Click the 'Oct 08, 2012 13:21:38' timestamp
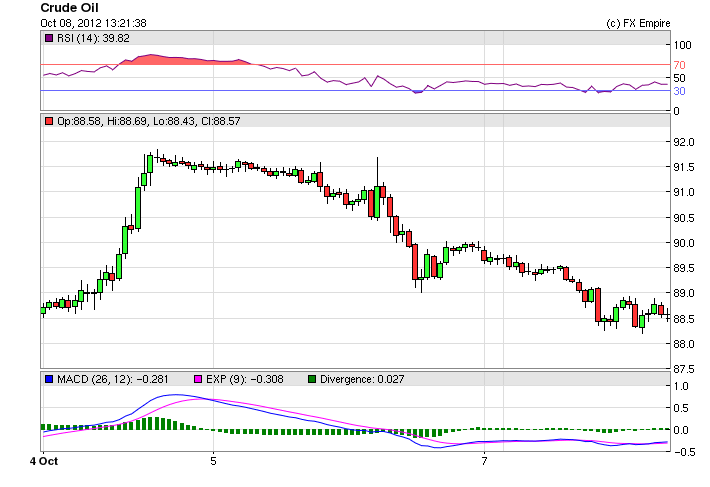The width and height of the screenshot is (710, 487). pyautogui.click(x=93, y=23)
